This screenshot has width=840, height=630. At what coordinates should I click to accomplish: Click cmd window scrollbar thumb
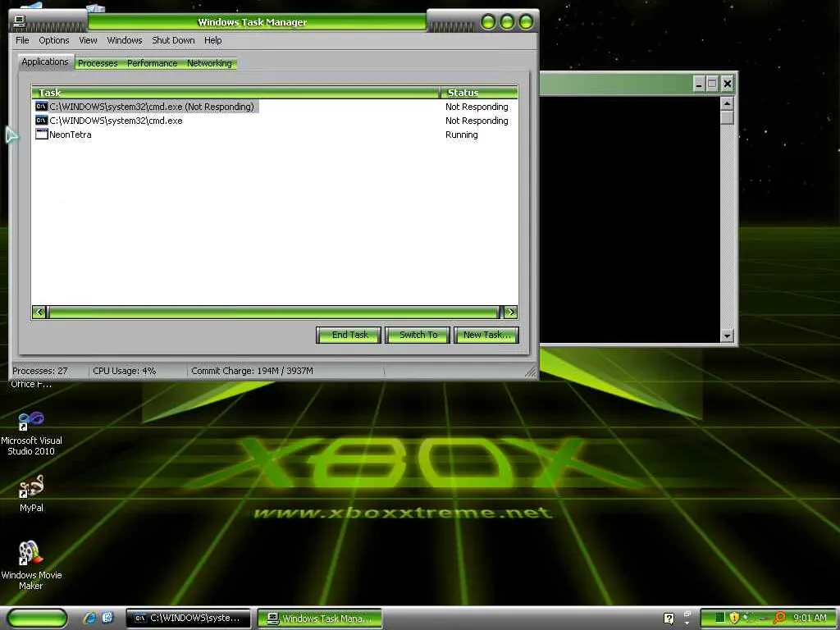coord(727,117)
